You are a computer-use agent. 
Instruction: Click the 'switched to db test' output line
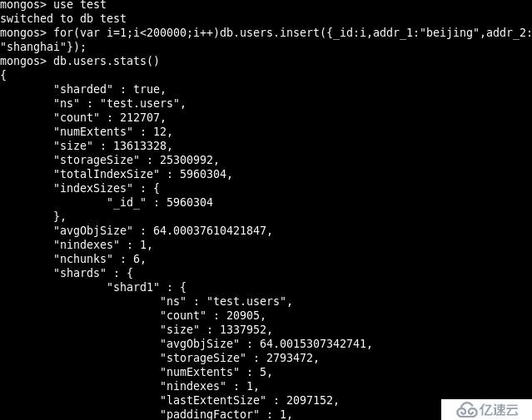63,18
